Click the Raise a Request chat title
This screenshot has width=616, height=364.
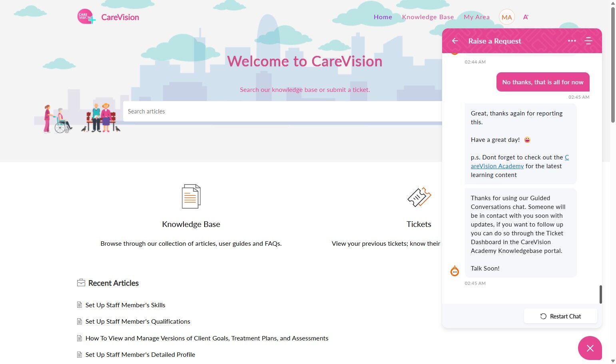494,41
